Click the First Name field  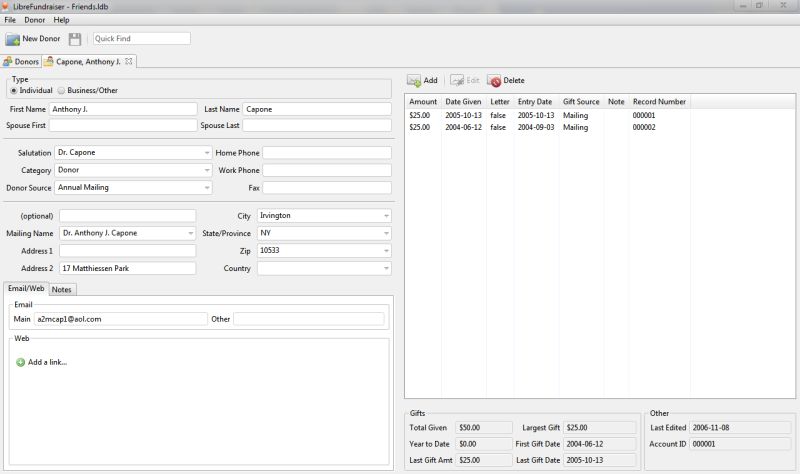click(x=123, y=109)
